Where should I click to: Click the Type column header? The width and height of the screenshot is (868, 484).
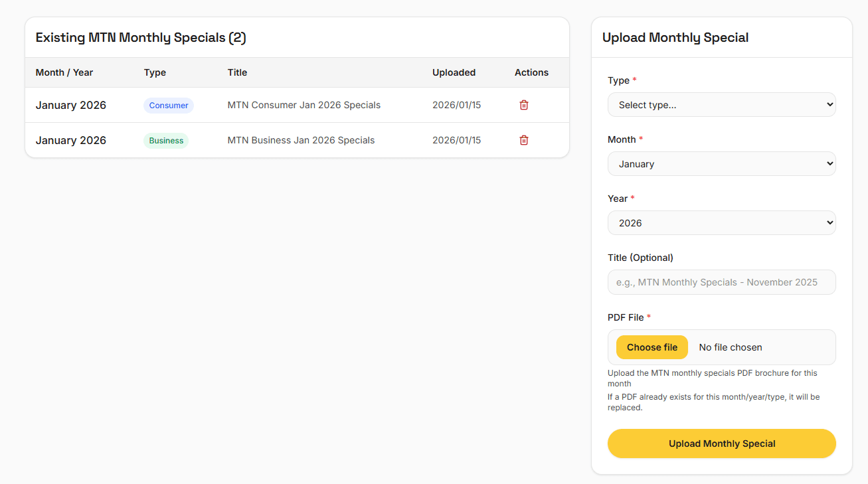(x=155, y=72)
